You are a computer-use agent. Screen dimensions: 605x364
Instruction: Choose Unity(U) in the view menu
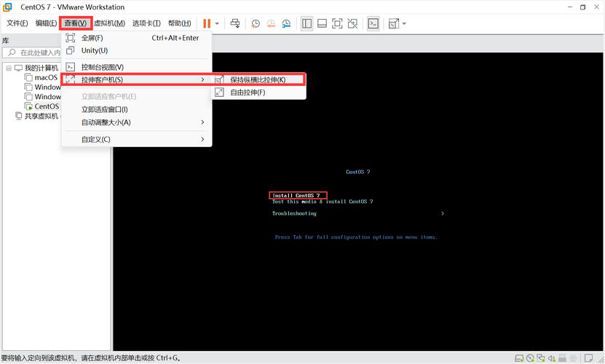136,50
